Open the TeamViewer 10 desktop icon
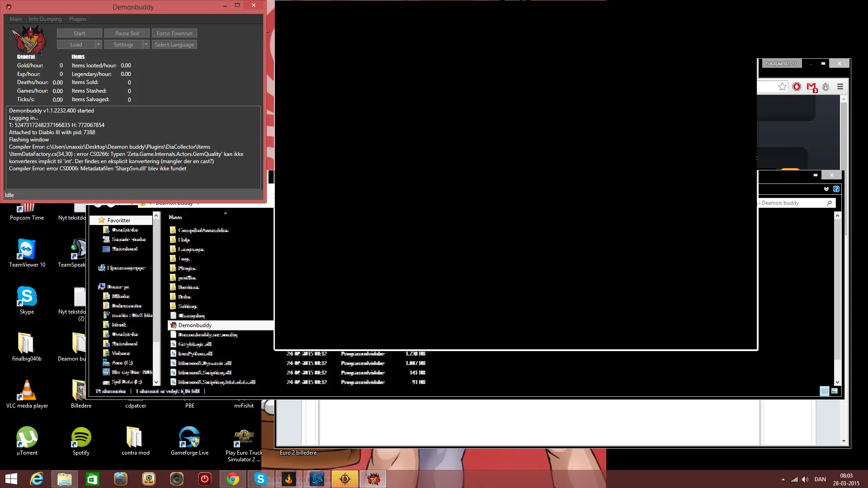Screen dimensions: 868x488 coord(27,253)
